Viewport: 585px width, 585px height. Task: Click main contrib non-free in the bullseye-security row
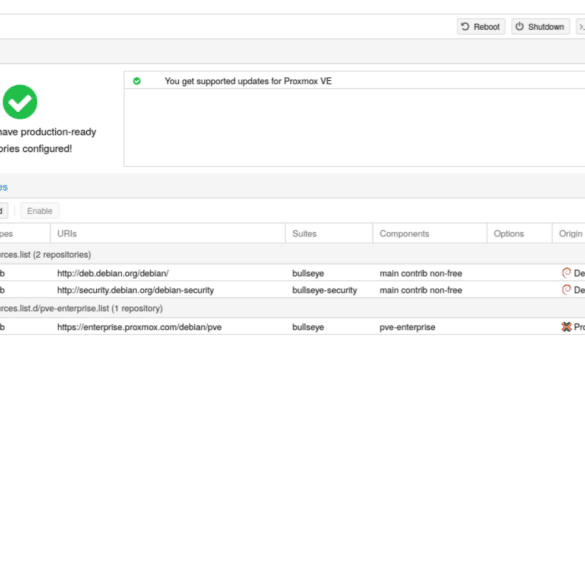(x=421, y=290)
